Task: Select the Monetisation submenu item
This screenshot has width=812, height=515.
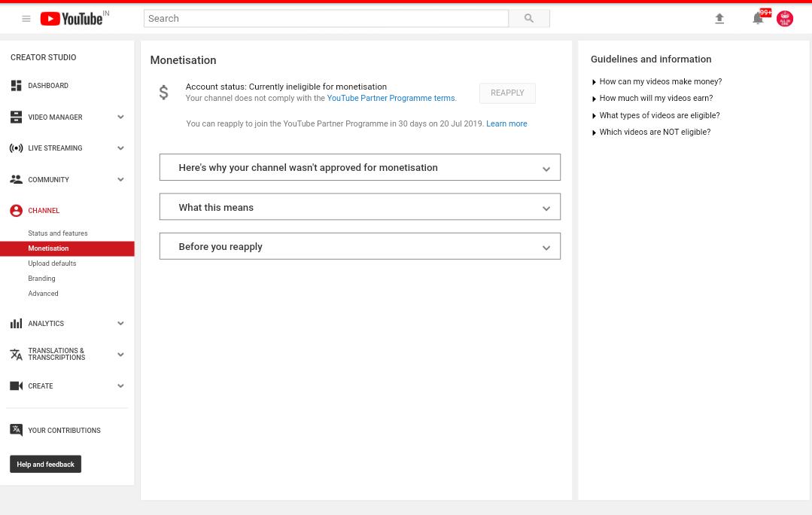Action: click(67, 248)
